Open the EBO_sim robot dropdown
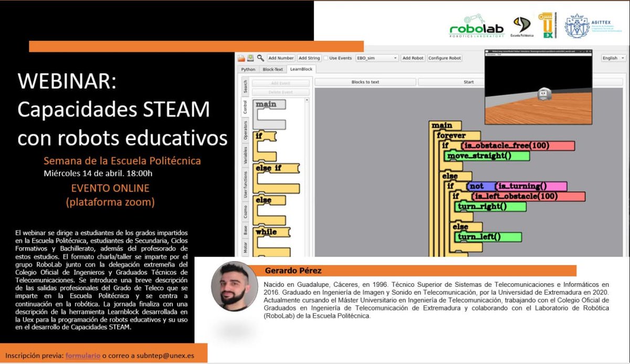Image resolution: width=630 pixels, height=364 pixels. pyautogui.click(x=377, y=58)
